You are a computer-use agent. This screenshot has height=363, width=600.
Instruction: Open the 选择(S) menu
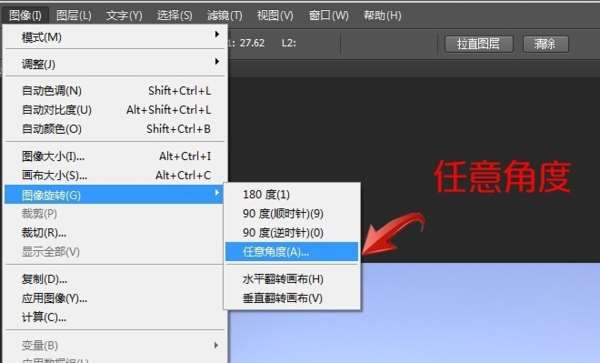174,16
